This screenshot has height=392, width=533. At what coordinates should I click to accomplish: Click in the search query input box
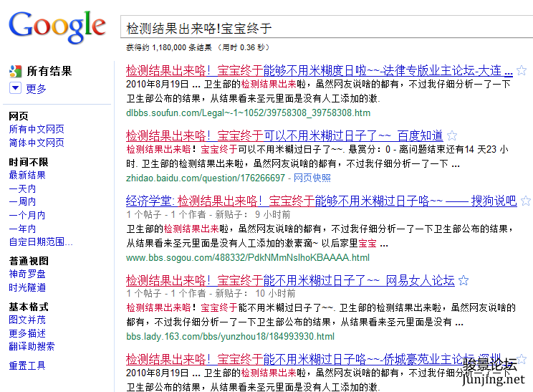[322, 28]
